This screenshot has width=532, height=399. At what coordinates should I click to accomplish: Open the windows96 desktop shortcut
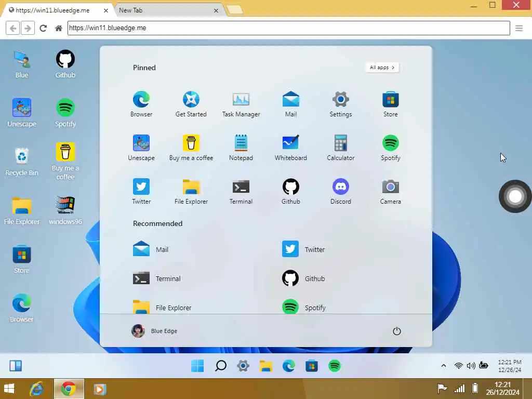coord(65,210)
